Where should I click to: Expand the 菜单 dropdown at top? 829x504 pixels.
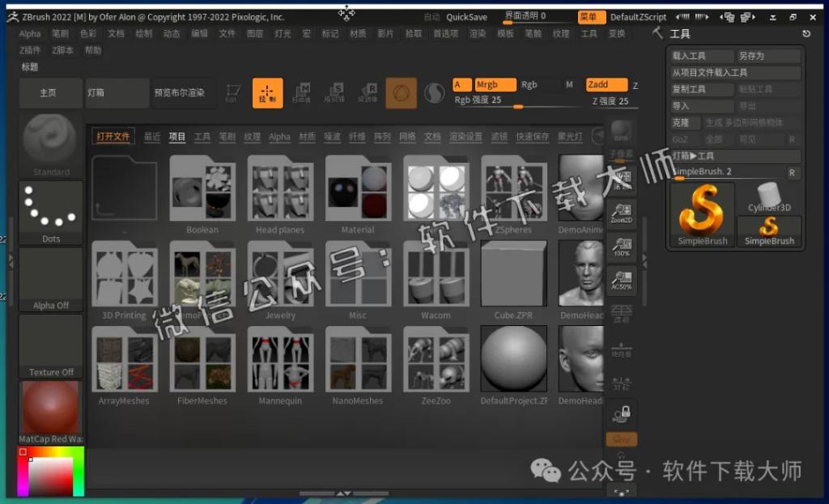[x=591, y=16]
